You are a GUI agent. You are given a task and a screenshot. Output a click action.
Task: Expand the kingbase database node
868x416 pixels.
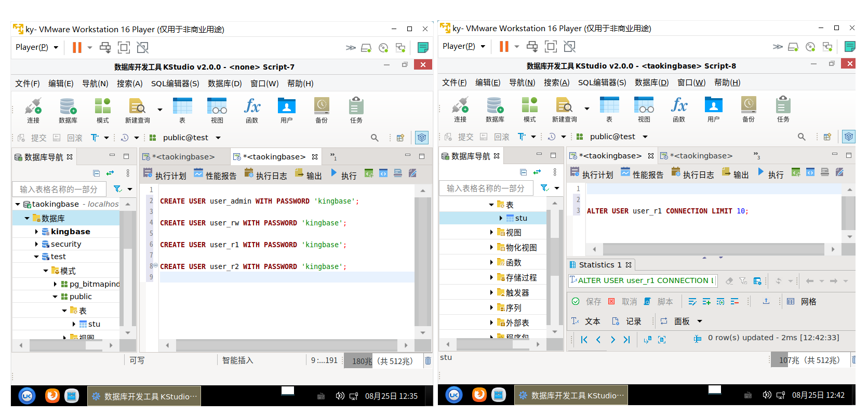click(x=36, y=232)
